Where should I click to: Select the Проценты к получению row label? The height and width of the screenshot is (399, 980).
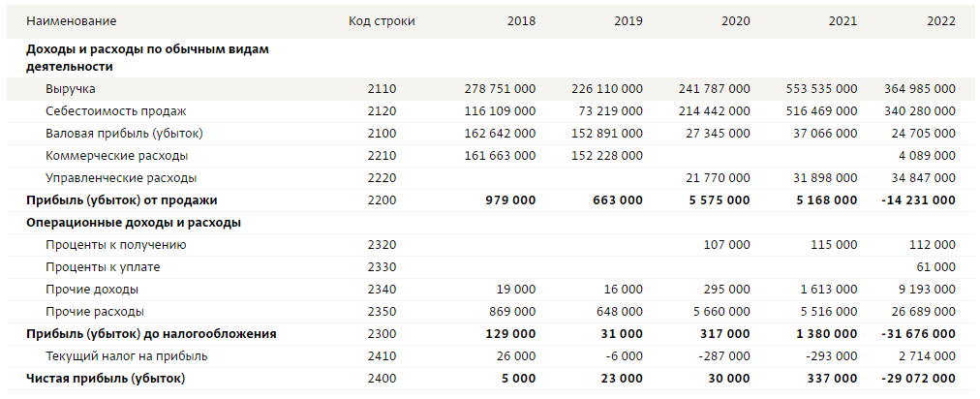[115, 245]
